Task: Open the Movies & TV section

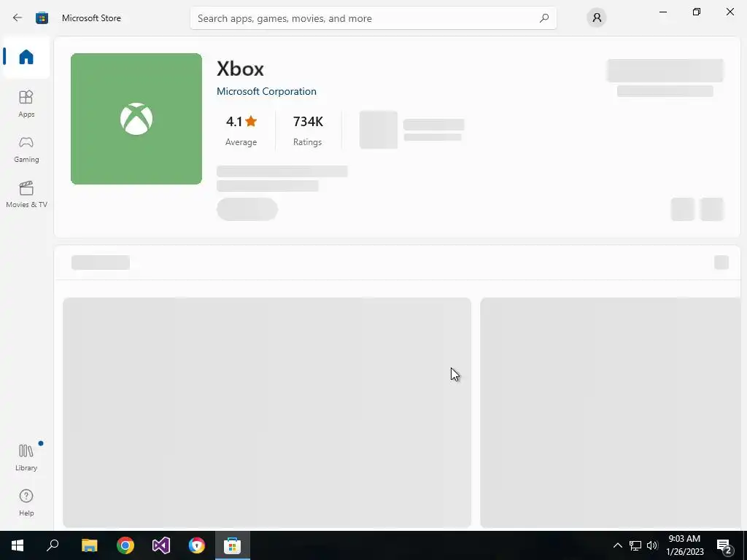Action: click(26, 194)
